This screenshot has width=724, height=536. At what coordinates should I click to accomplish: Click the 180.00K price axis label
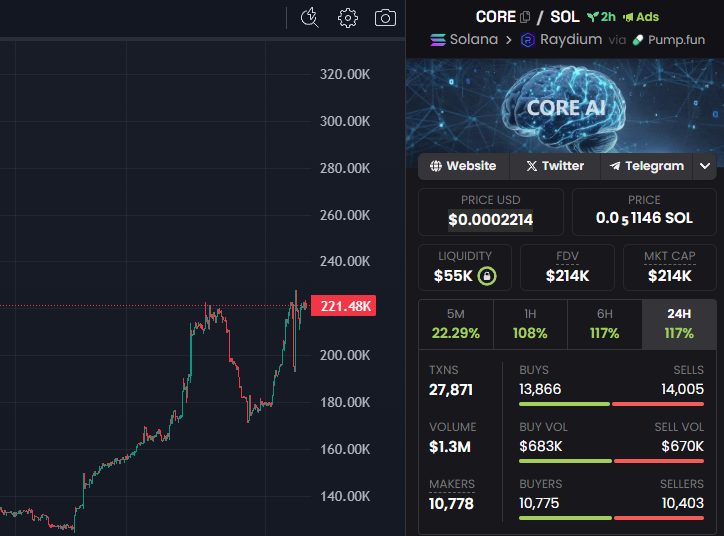click(345, 403)
